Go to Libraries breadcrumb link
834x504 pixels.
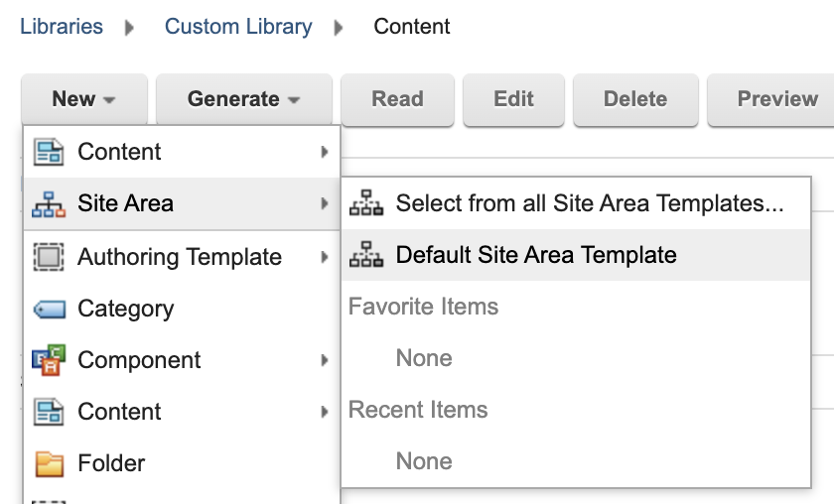[62, 27]
